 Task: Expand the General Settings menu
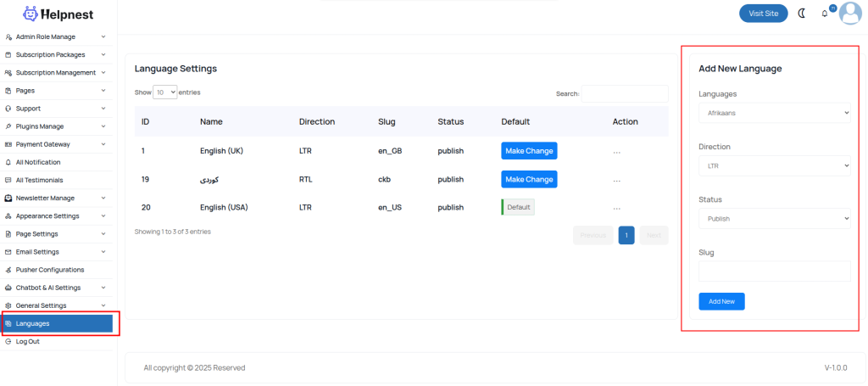[55, 305]
